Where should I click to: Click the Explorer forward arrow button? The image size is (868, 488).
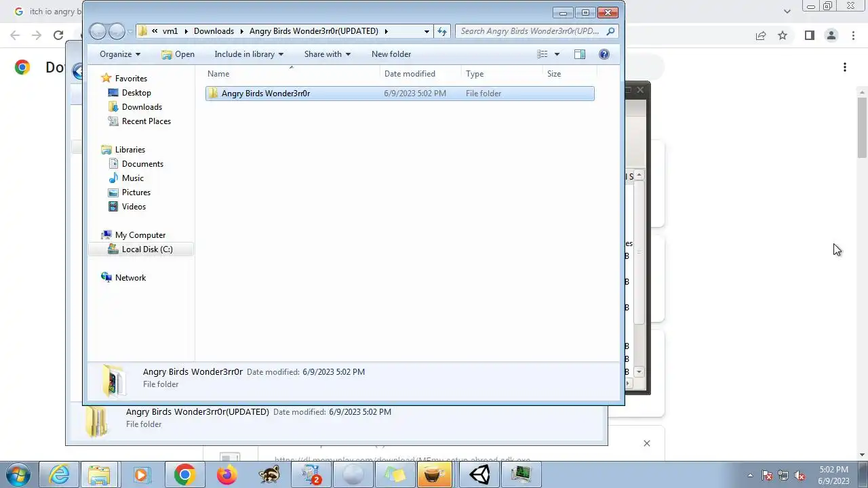click(117, 31)
